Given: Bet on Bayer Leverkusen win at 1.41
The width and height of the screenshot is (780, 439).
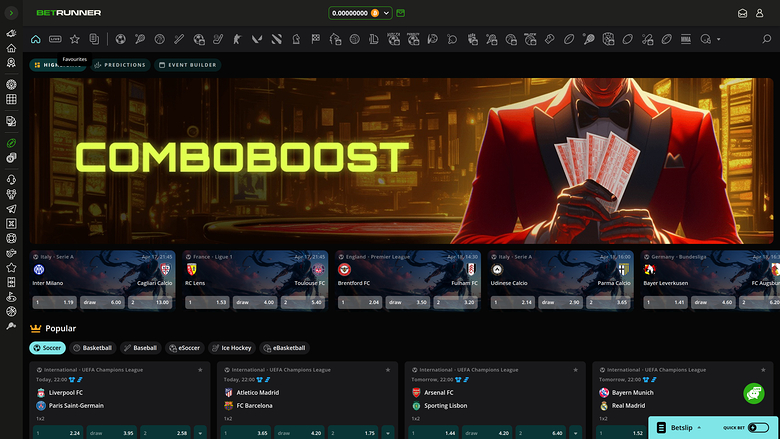Looking at the screenshot, I should [666, 302].
